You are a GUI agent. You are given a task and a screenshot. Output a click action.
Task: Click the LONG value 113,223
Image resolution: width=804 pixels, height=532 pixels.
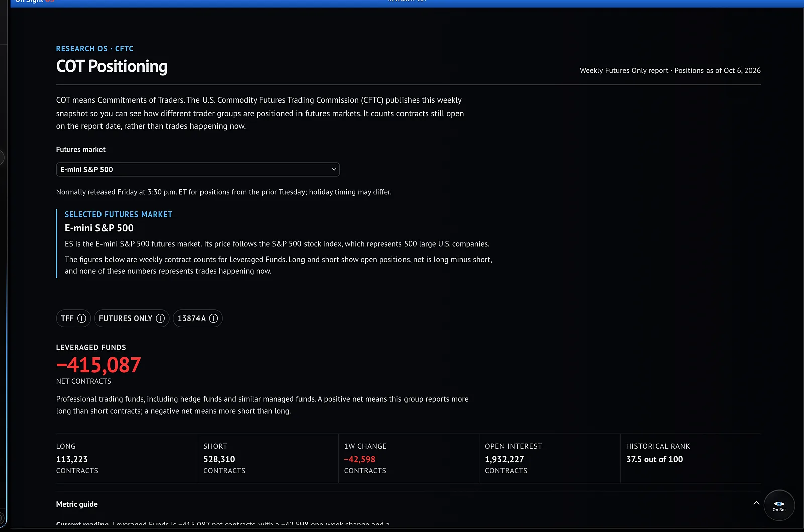(72, 459)
